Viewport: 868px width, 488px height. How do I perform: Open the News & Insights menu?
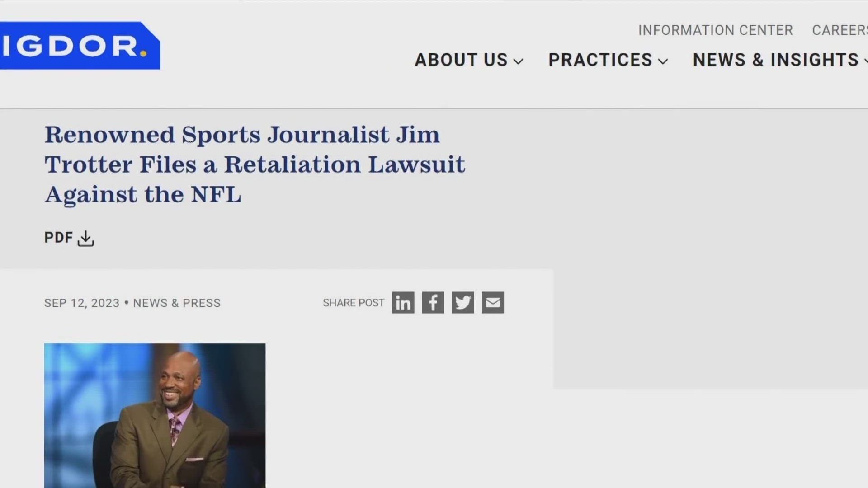click(x=780, y=60)
